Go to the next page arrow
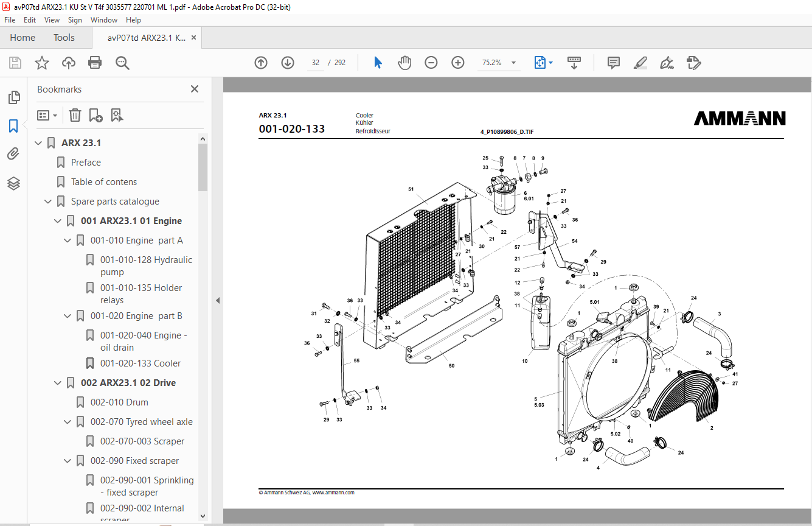 tap(288, 63)
